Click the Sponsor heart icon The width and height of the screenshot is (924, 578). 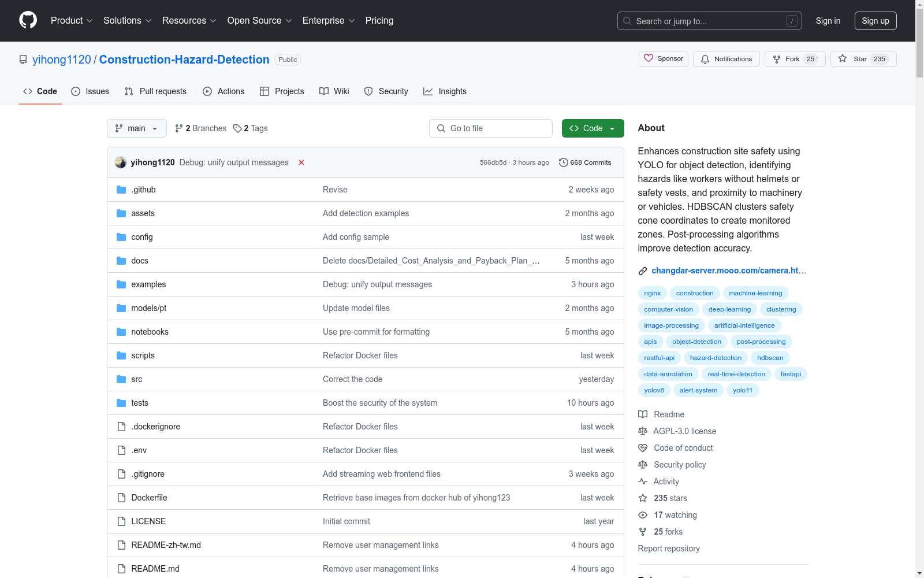(x=649, y=58)
